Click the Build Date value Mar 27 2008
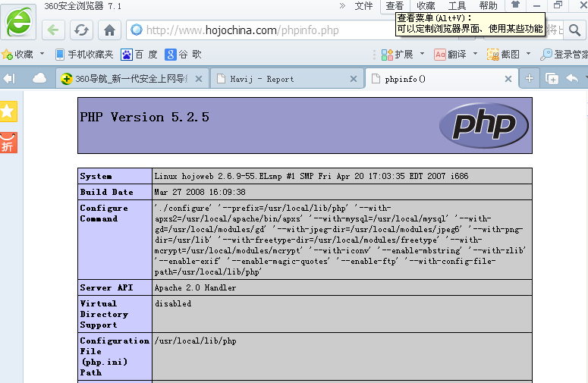This screenshot has height=383, width=588. click(200, 192)
